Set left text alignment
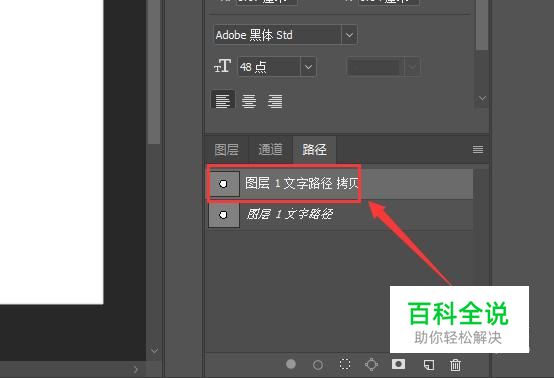This screenshot has height=378, width=554. (223, 101)
